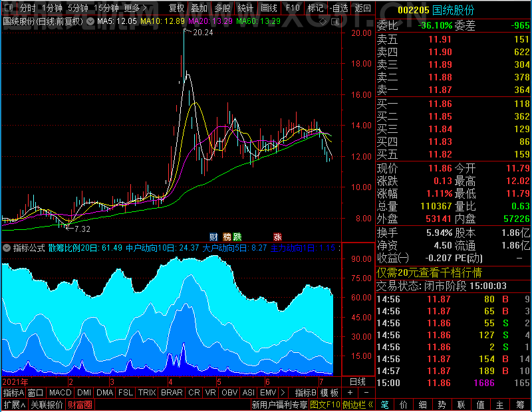Show more indicators with the > arrow
Viewport: 532px width, 412px height.
(283, 393)
